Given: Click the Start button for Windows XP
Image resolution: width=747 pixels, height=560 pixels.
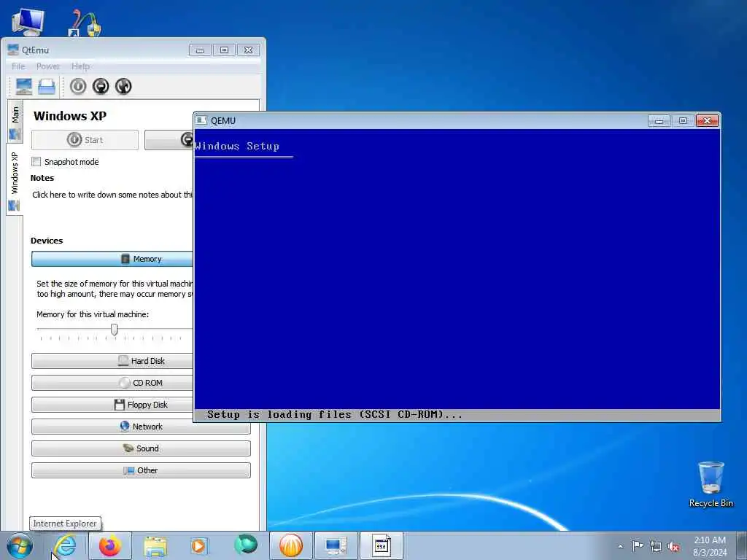Looking at the screenshot, I should [x=85, y=140].
